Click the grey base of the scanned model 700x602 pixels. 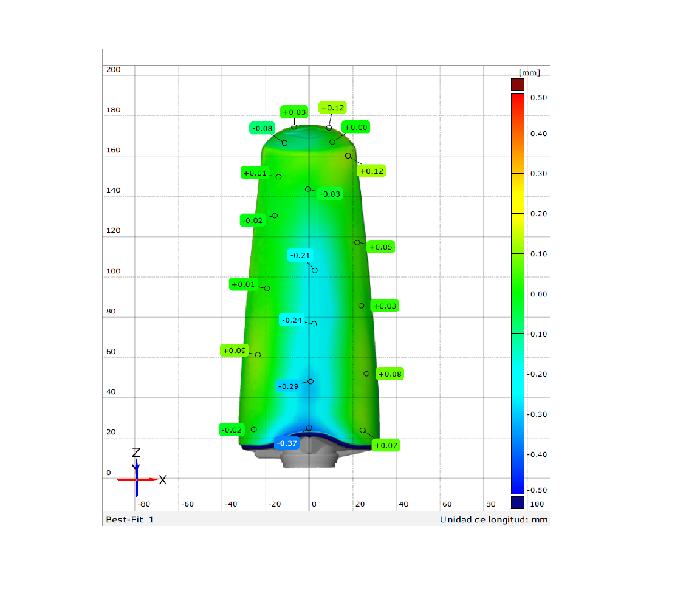[309, 455]
